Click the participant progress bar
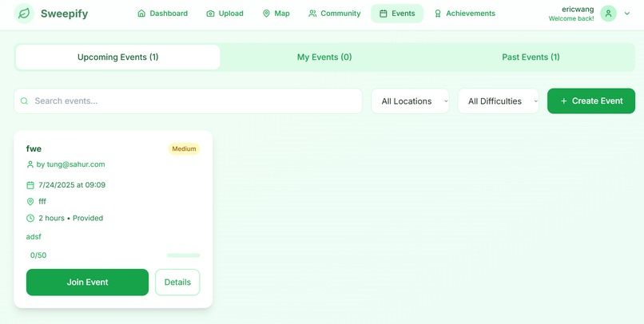This screenshot has height=324, width=644. 184,255
